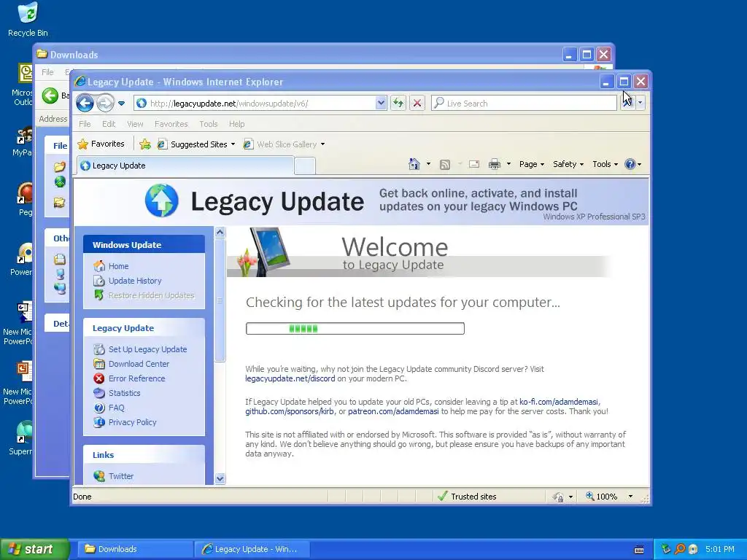Viewport: 747px width, 560px height.
Task: Click the sidebar scrollbar down arrow
Action: point(220,478)
